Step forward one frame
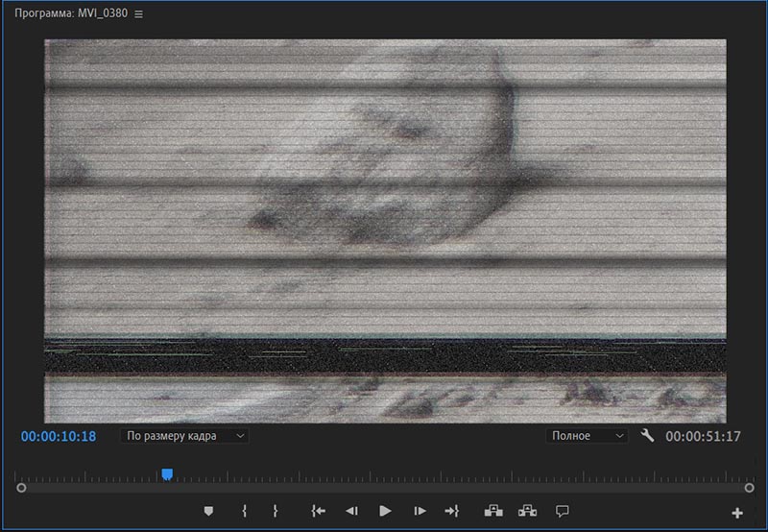Screen dimensions: 768x532 pyautogui.click(x=420, y=511)
